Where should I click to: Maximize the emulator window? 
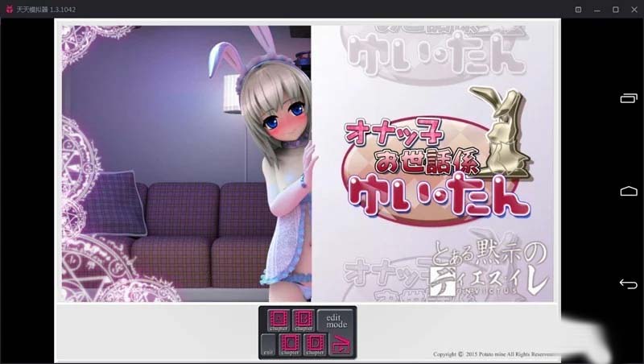point(616,10)
